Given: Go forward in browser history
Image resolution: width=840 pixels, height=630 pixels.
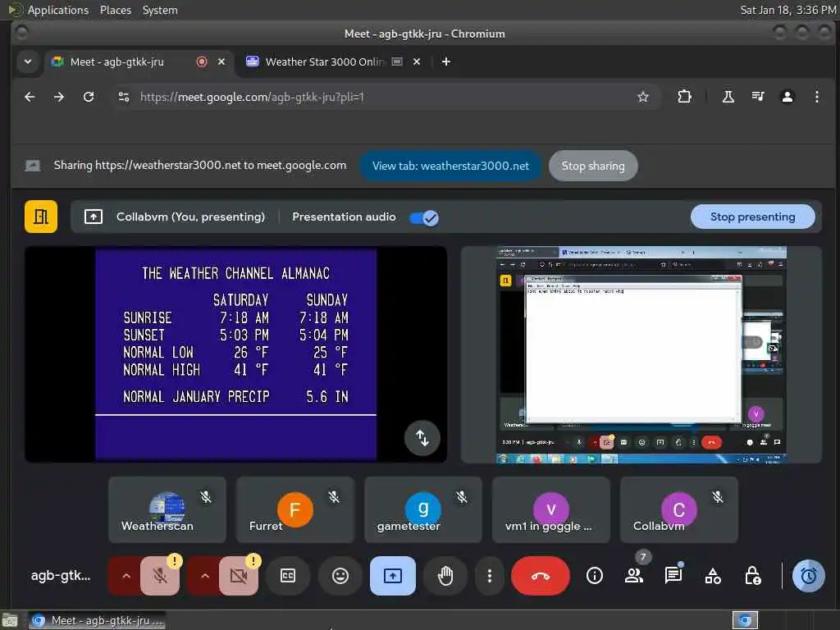Looking at the screenshot, I should pos(59,97).
